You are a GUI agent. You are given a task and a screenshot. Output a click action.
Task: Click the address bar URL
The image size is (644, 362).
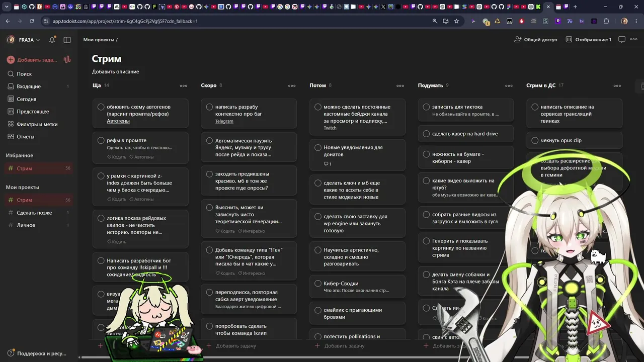tap(125, 21)
